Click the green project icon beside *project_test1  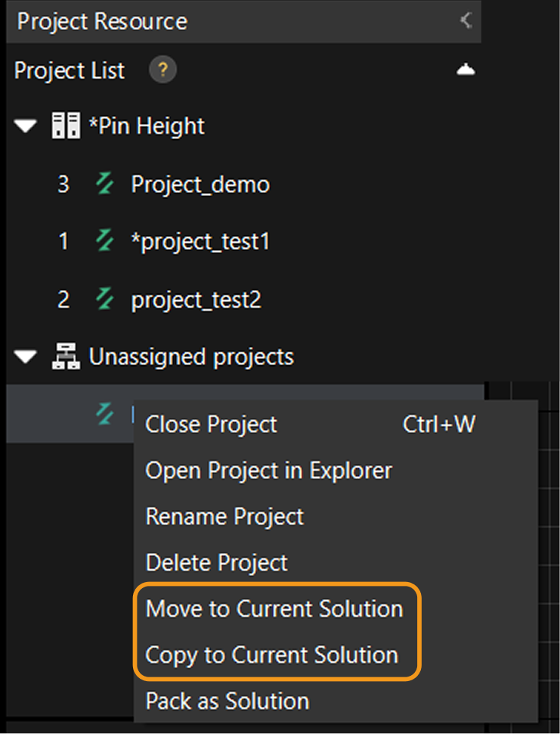point(104,241)
